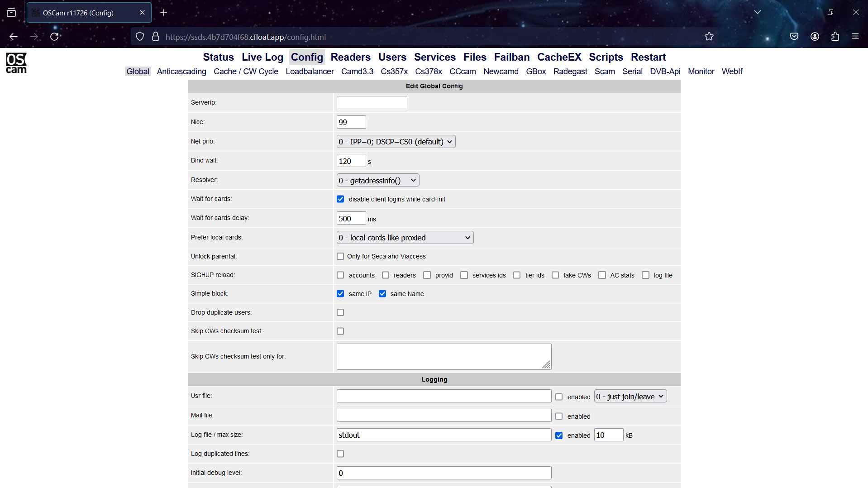This screenshot has width=868, height=488.
Task: Open the Net prio dropdown
Action: click(x=396, y=142)
